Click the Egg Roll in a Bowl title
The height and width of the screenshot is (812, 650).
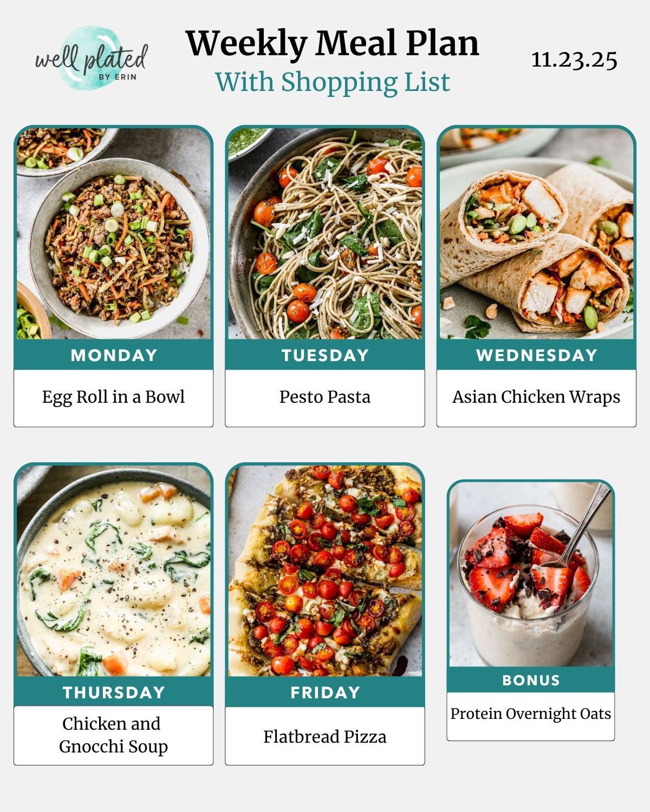(x=114, y=397)
